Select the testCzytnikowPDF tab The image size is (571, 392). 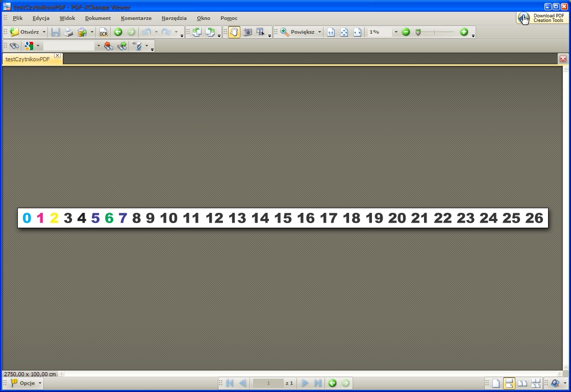pyautogui.click(x=28, y=59)
